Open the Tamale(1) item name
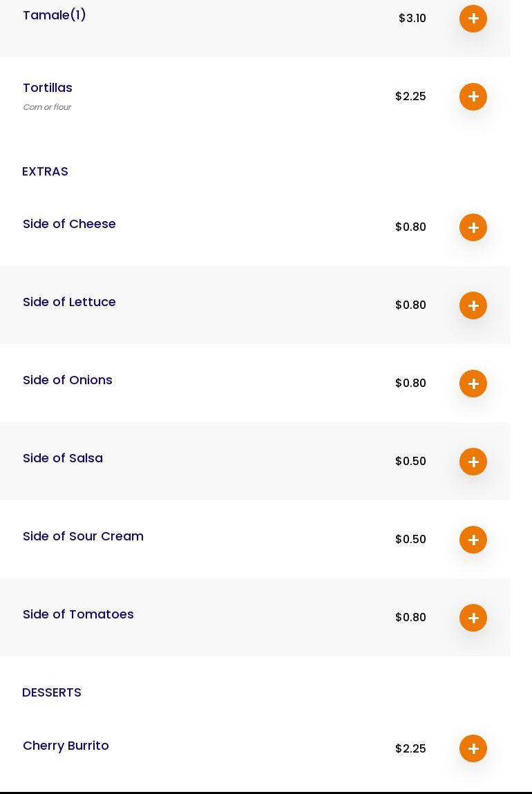This screenshot has width=532, height=794. (55, 15)
